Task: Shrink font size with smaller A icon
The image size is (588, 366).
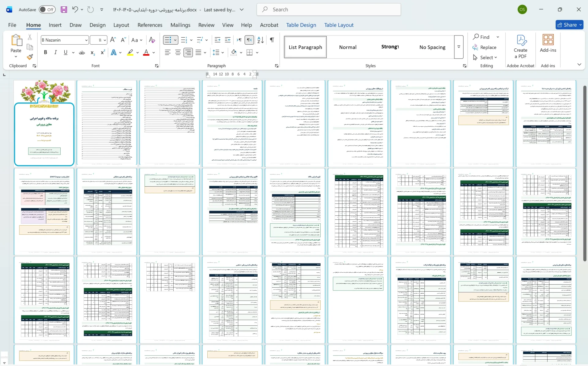Action: (x=123, y=40)
